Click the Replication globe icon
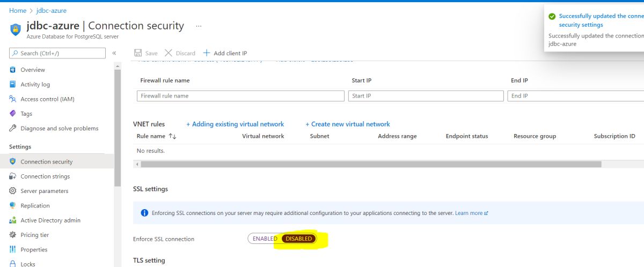 tap(13, 205)
